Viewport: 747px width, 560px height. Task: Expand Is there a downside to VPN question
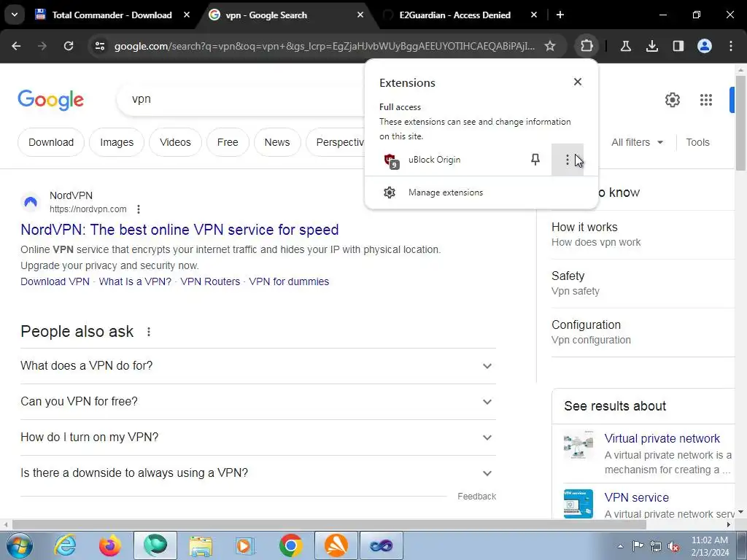[258, 472]
